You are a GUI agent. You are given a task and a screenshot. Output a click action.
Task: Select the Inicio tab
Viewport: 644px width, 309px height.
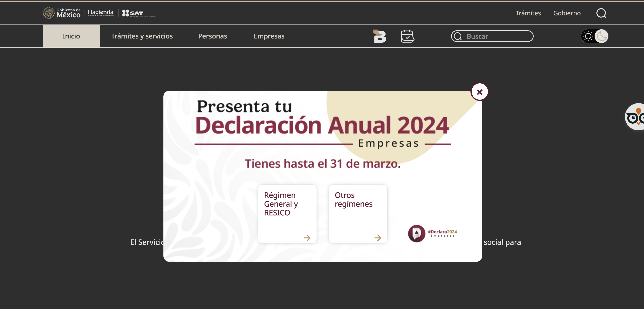click(x=71, y=36)
